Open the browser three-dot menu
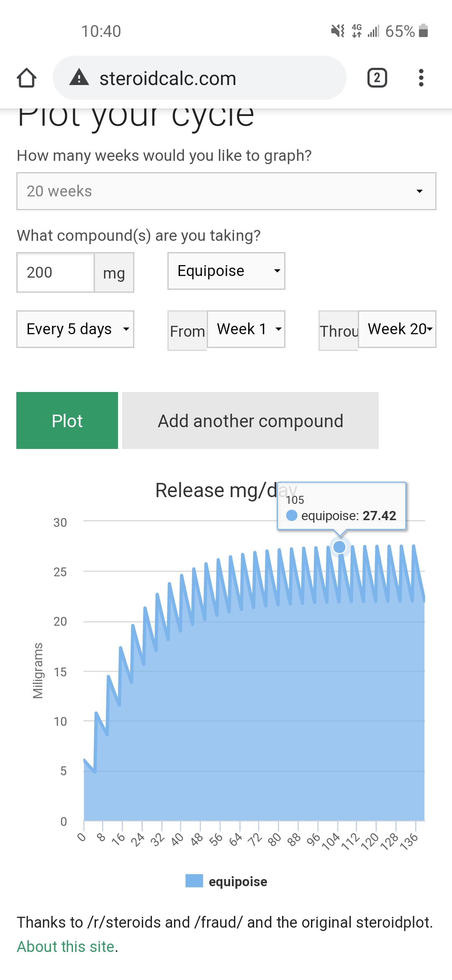This screenshot has width=452, height=980. pyautogui.click(x=421, y=78)
